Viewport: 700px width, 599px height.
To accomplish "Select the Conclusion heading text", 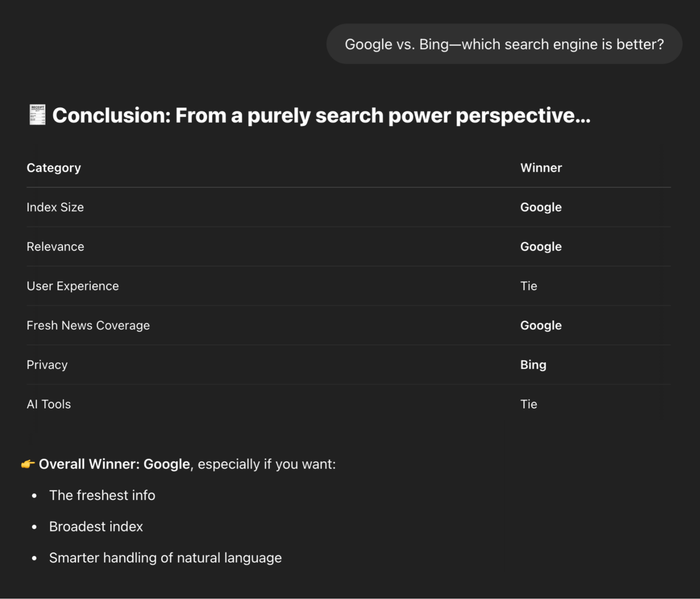I will (x=321, y=115).
